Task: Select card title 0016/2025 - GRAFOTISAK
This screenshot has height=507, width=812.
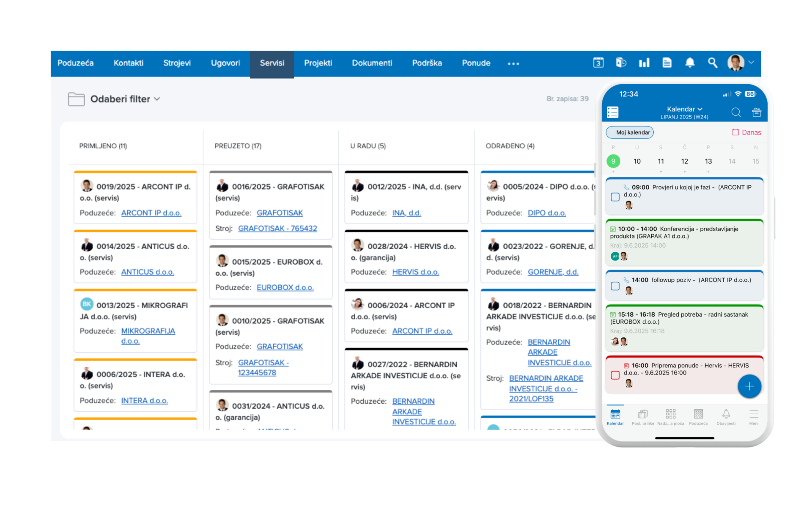Action: (x=278, y=187)
